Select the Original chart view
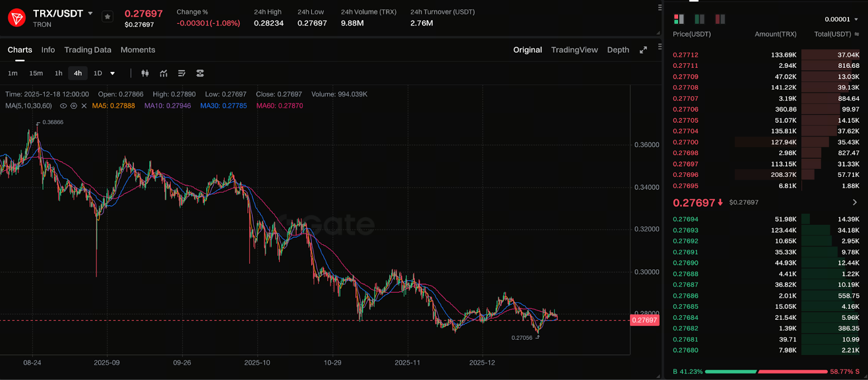This screenshot has width=868, height=380. (x=528, y=50)
